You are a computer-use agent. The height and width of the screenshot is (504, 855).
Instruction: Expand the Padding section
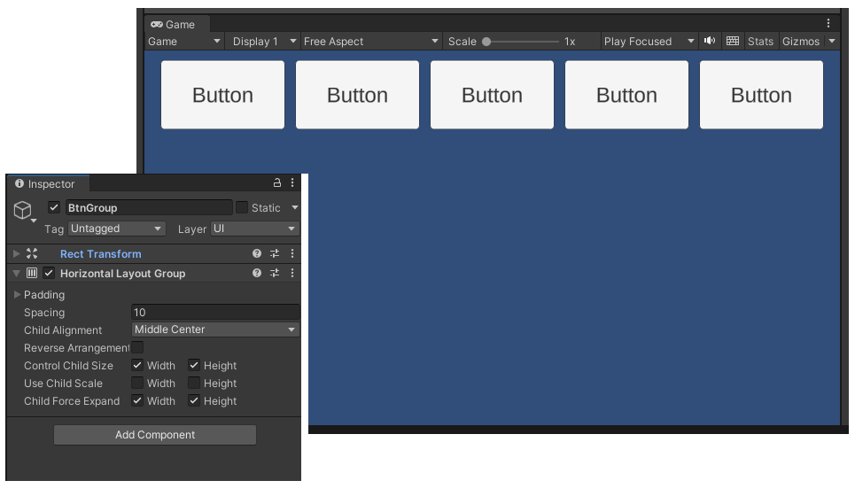tap(17, 294)
